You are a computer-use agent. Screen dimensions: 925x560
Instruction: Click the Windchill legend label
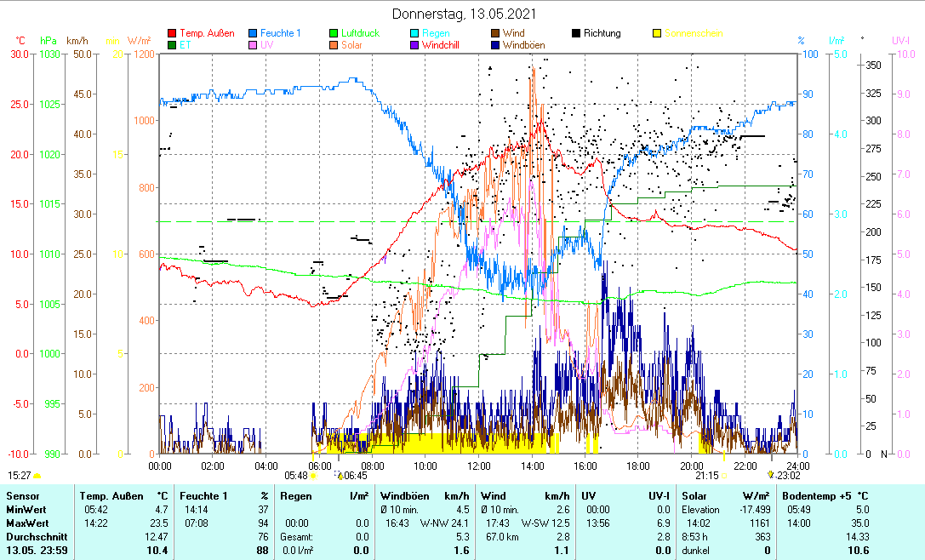(x=440, y=45)
